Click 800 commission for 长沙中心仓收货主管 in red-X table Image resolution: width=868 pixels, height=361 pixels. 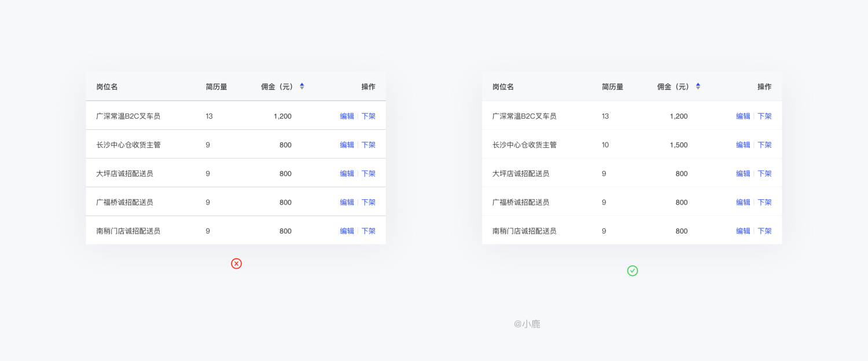pos(286,145)
